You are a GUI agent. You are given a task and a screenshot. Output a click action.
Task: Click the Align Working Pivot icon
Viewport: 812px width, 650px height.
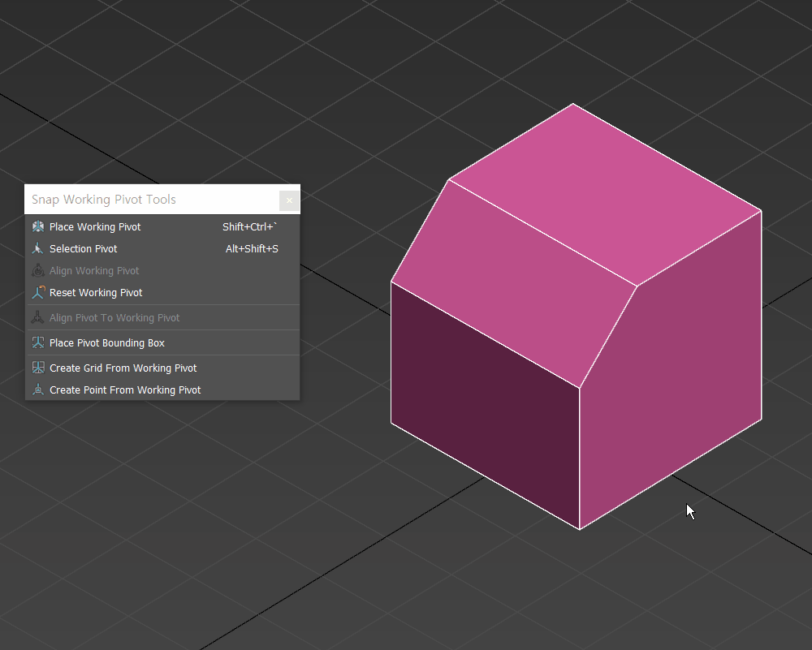[x=38, y=270]
